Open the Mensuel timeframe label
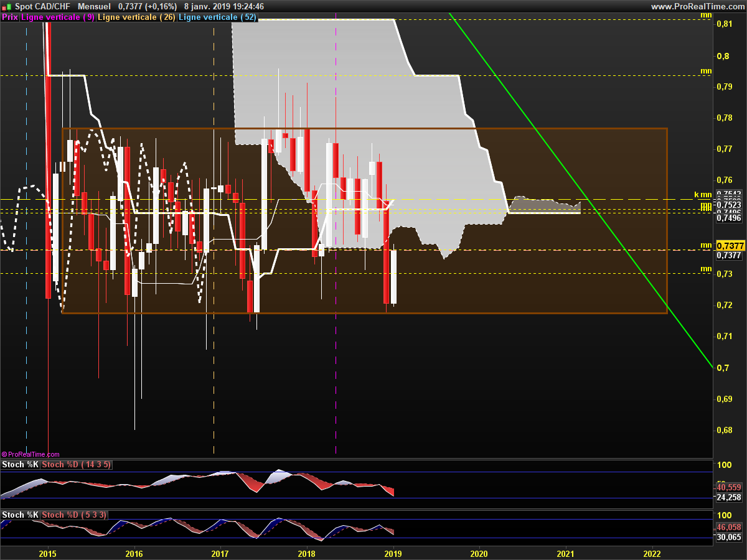The image size is (747, 560). pos(95,6)
